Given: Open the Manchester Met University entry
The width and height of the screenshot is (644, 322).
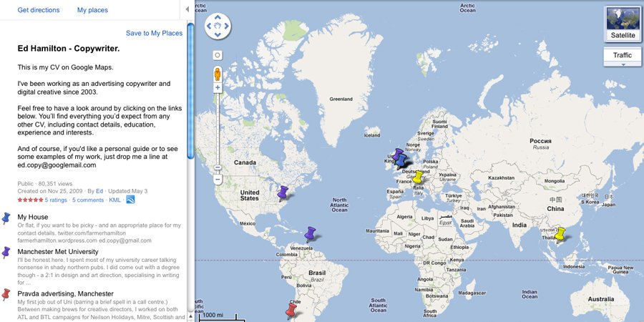Looking at the screenshot, I should (x=58, y=251).
